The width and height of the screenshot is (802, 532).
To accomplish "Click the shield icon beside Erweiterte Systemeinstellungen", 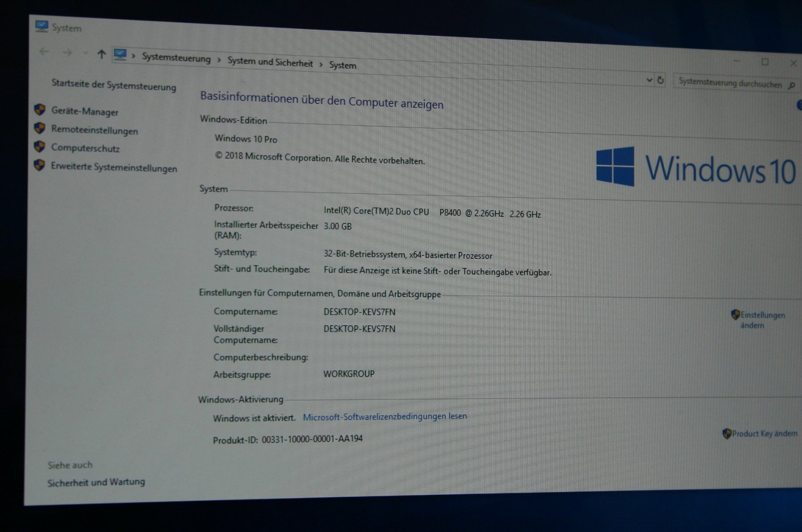I will pos(40,166).
